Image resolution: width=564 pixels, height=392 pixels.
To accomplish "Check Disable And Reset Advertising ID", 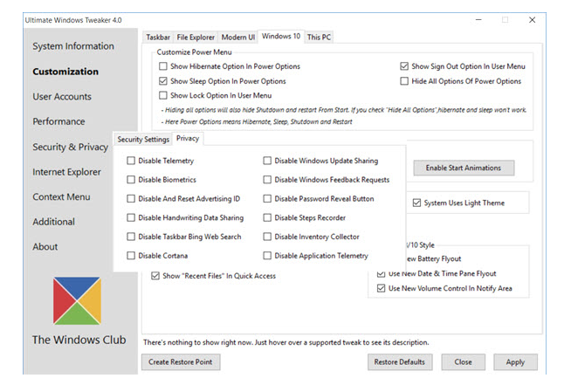I will point(131,198).
